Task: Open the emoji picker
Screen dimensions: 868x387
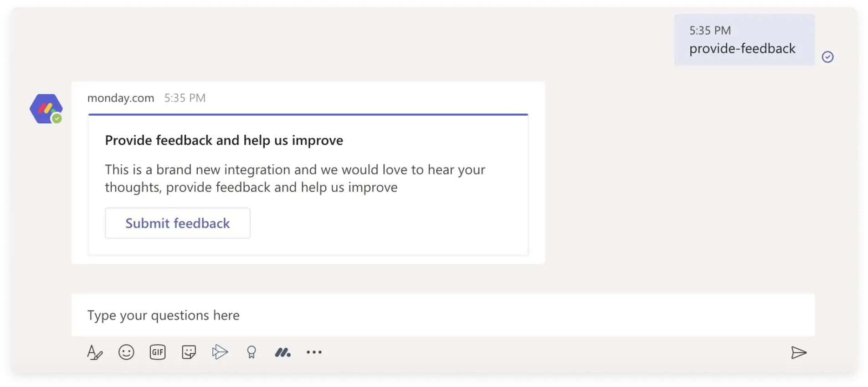Action: pos(126,352)
